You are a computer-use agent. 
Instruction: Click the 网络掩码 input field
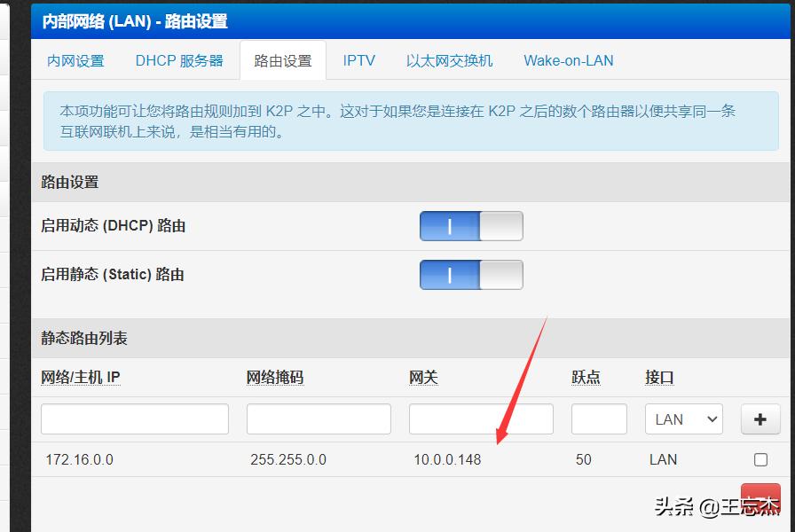[x=319, y=419]
